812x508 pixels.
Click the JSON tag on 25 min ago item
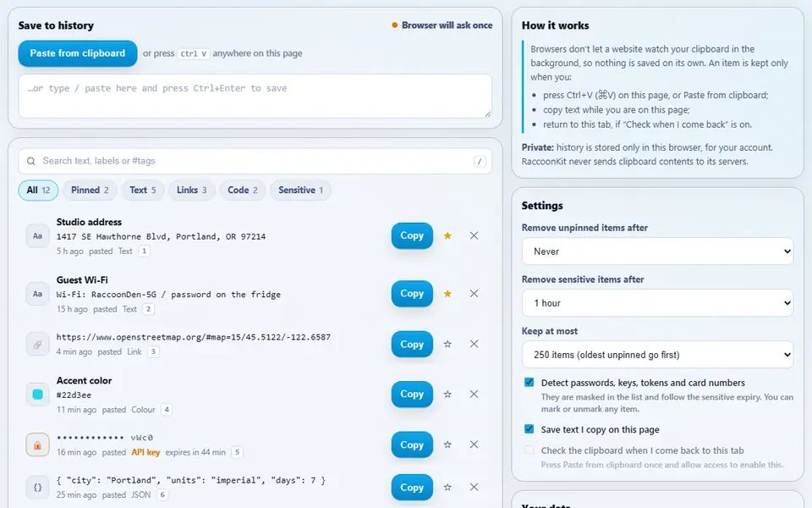click(x=141, y=494)
